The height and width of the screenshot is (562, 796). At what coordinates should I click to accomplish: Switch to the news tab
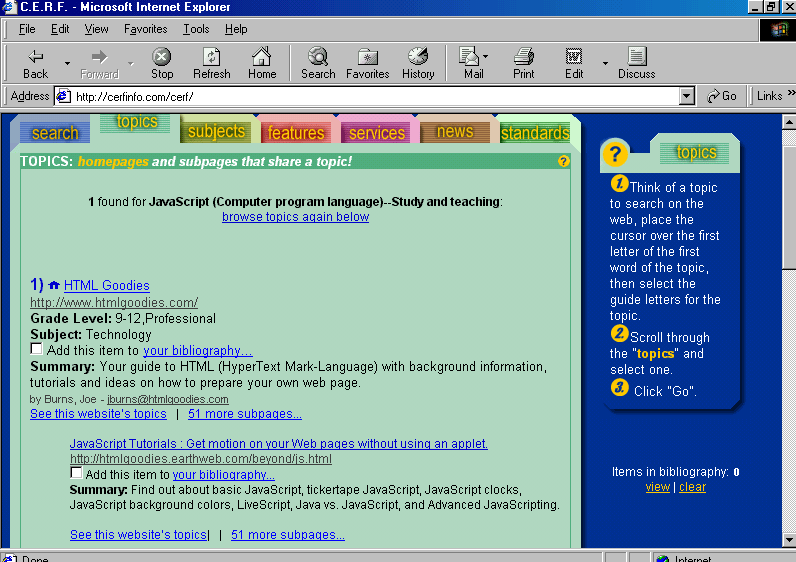pyautogui.click(x=455, y=131)
